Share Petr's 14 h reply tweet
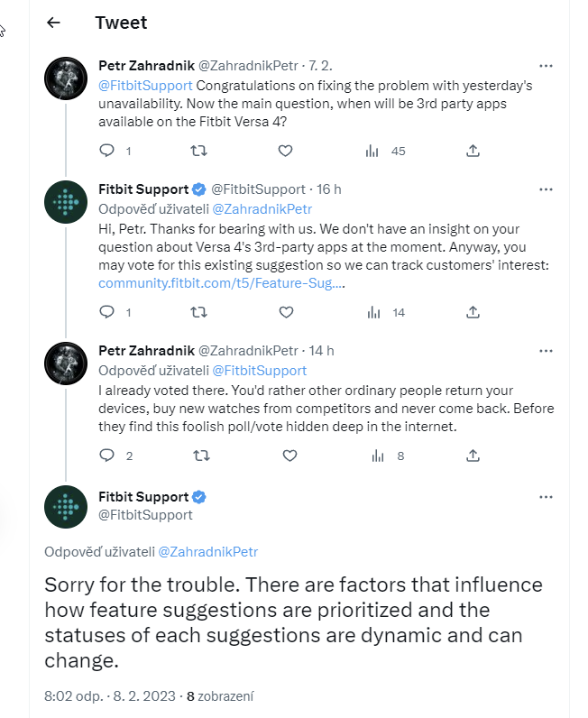Image resolution: width=588 pixels, height=718 pixels. pyautogui.click(x=473, y=456)
